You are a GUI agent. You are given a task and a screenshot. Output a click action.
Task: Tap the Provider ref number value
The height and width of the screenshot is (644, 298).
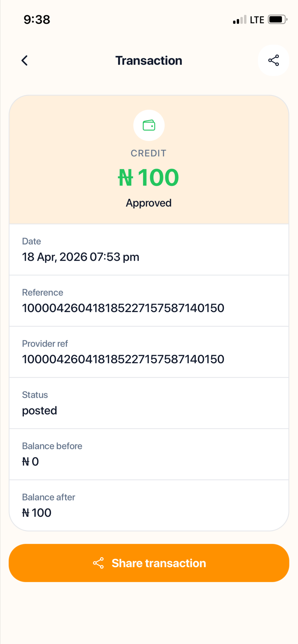click(123, 359)
